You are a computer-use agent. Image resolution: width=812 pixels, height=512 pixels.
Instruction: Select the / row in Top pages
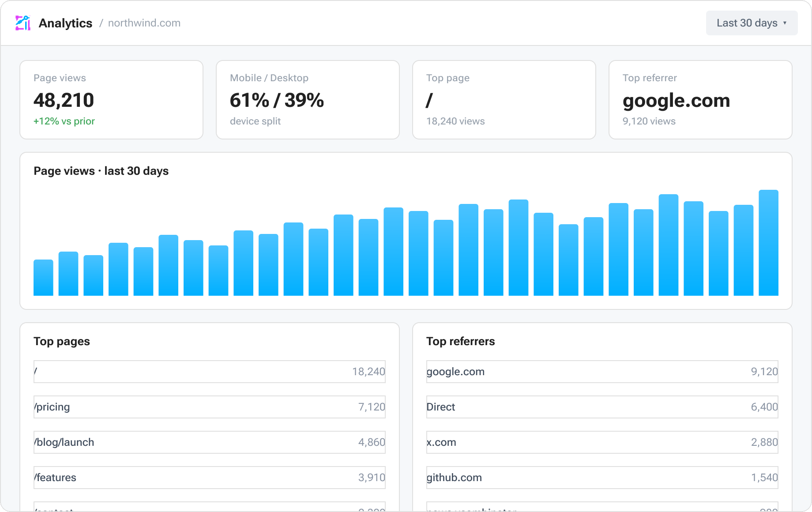[x=210, y=372]
